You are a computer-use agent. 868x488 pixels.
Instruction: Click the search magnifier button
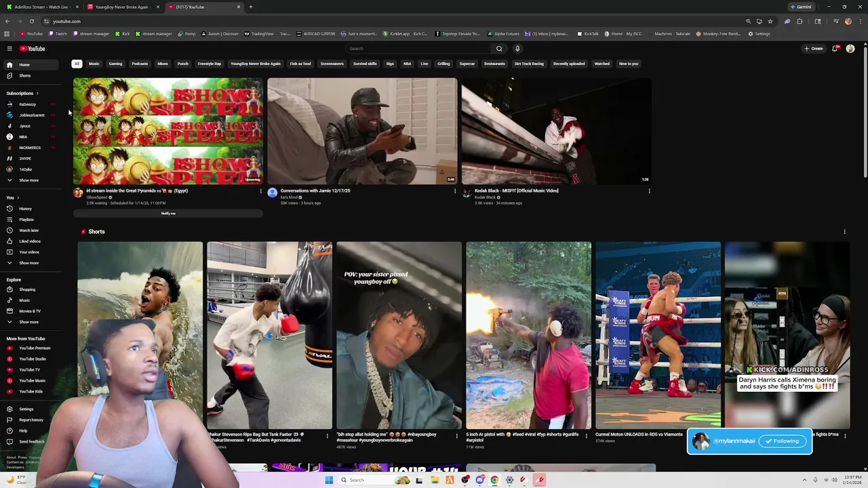pyautogui.click(x=499, y=49)
